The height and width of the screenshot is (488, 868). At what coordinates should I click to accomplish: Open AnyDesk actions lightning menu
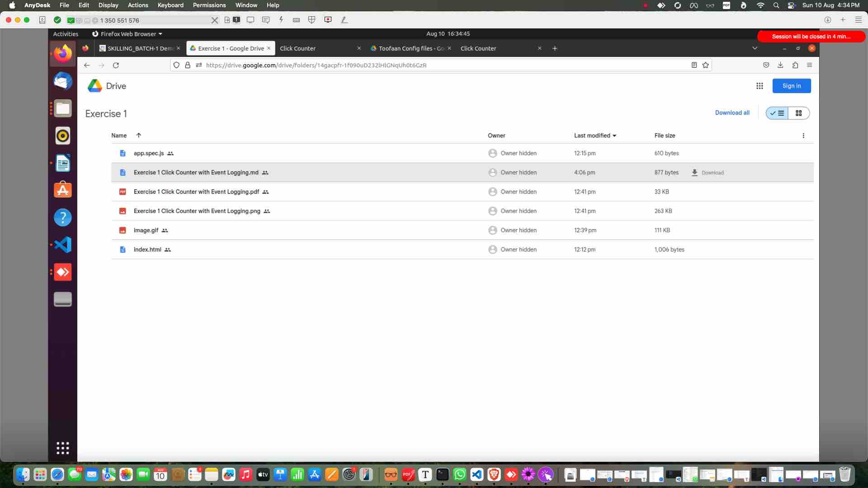(281, 20)
